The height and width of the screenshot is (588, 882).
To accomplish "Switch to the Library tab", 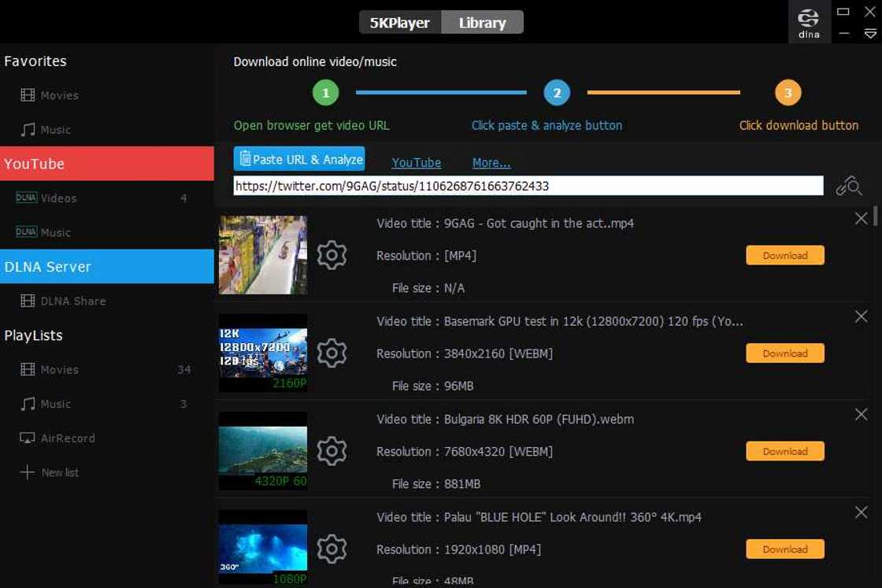I will (x=482, y=23).
